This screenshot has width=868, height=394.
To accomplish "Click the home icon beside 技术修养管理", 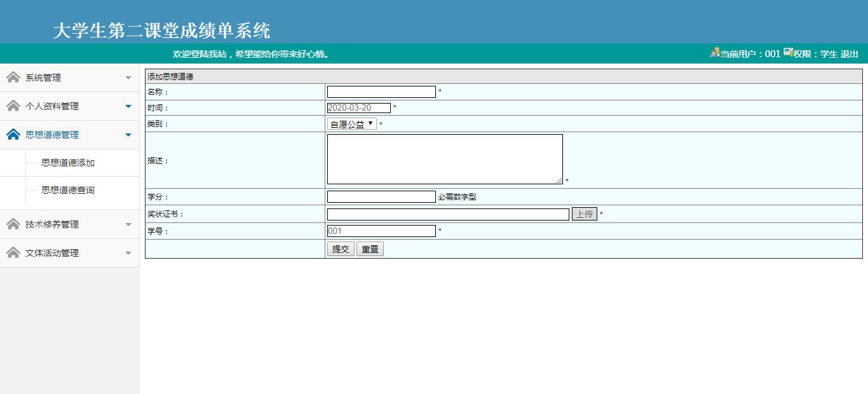I will (x=13, y=224).
